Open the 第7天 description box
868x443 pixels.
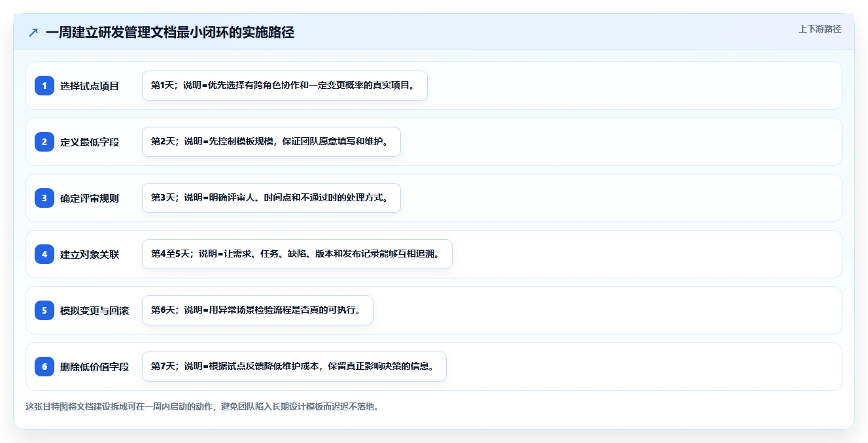click(294, 367)
